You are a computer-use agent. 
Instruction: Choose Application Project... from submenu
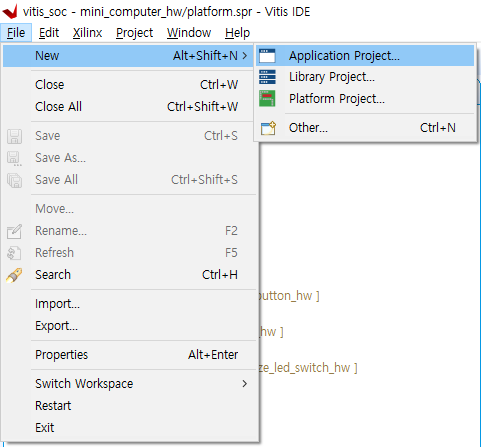(x=365, y=56)
